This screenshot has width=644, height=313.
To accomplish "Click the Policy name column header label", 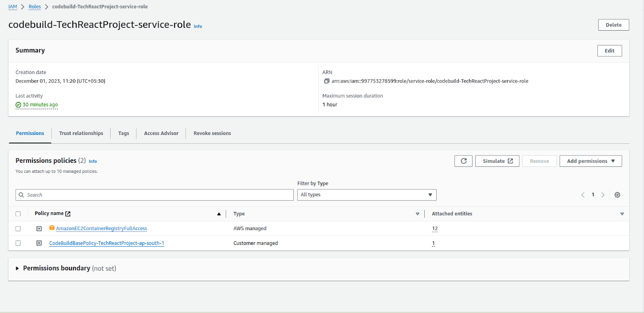I will click(49, 214).
